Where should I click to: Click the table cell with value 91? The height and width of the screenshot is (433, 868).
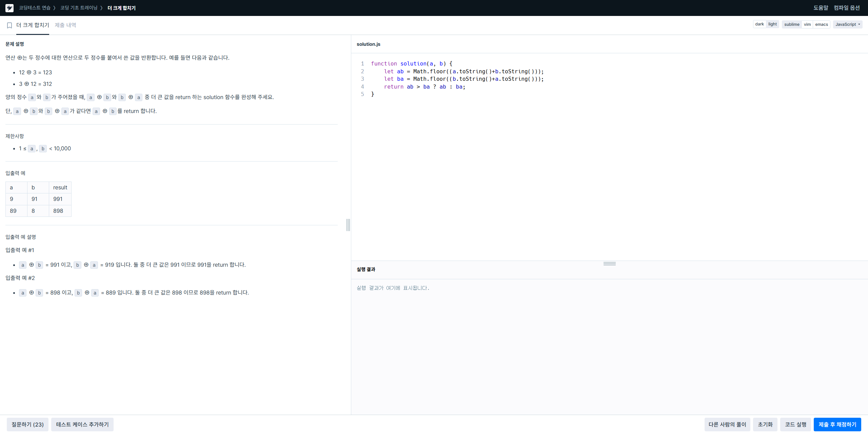click(38, 199)
